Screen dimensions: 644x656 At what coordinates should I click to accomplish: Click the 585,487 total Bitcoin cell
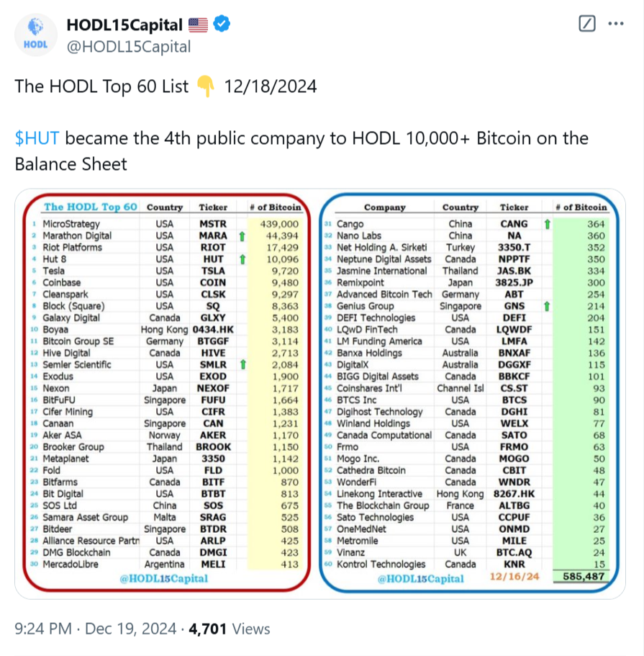pos(584,577)
